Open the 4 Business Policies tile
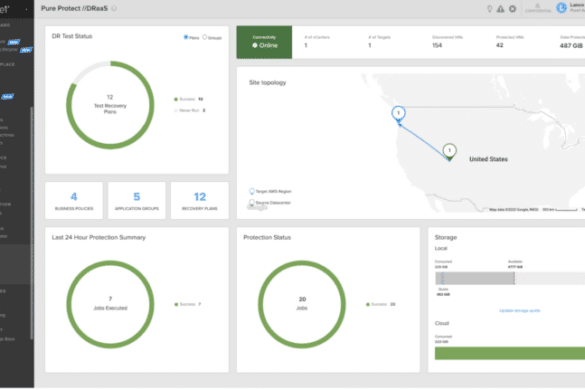 (x=74, y=200)
